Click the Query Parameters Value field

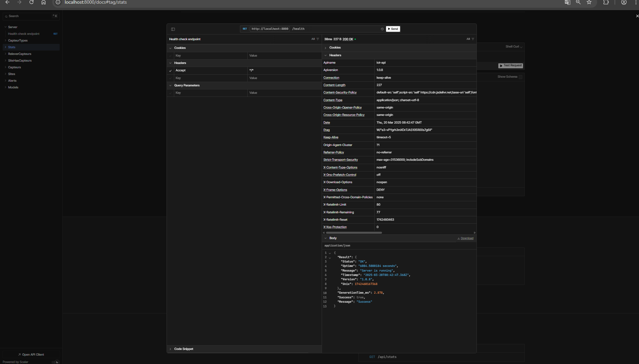[x=284, y=93]
